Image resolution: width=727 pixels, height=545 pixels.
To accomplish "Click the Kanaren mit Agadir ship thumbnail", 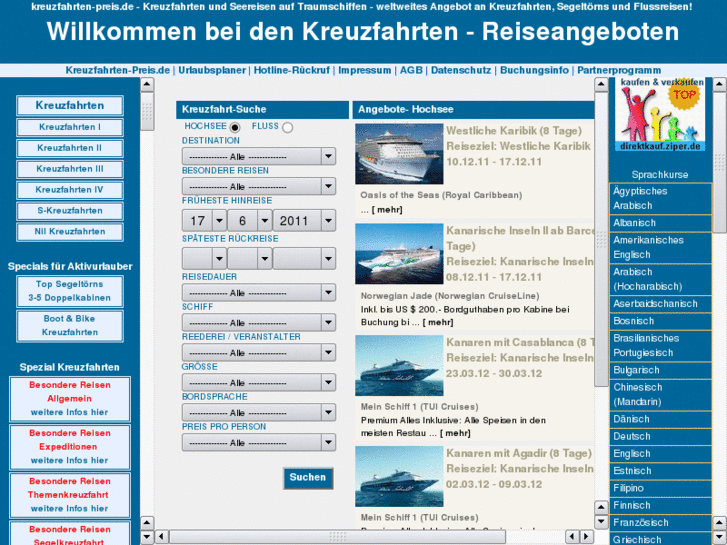I will pyautogui.click(x=399, y=476).
